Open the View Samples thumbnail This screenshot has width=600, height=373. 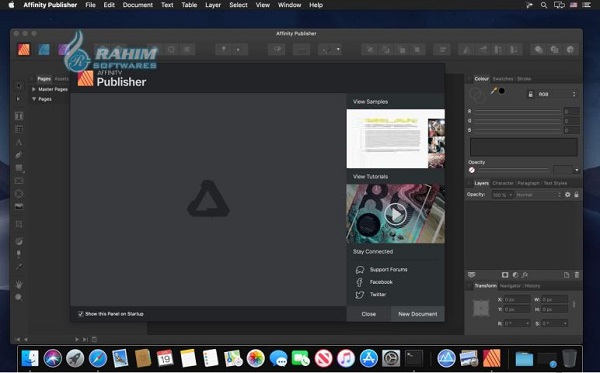pyautogui.click(x=396, y=138)
